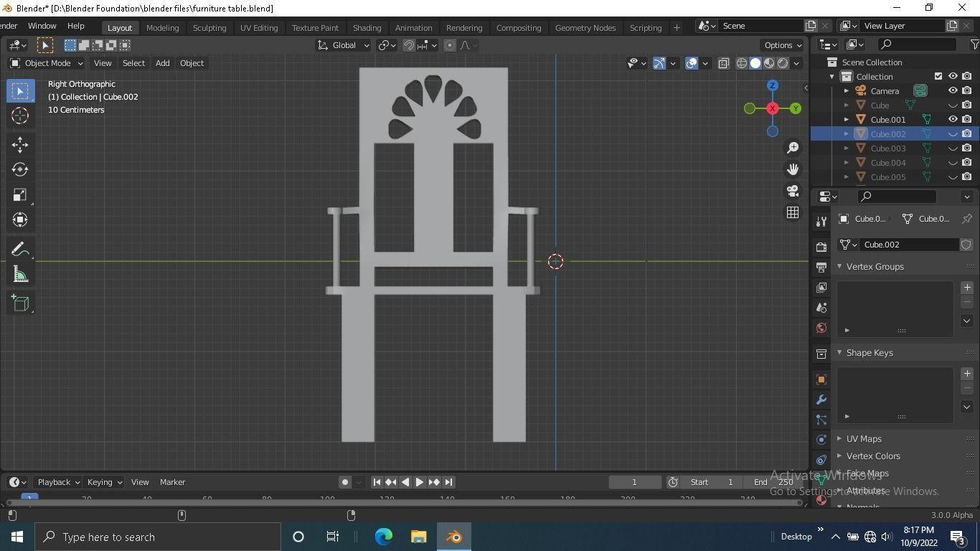Switch to the Sculpting workspace tab
This screenshot has width=980, height=551.
pos(209,27)
